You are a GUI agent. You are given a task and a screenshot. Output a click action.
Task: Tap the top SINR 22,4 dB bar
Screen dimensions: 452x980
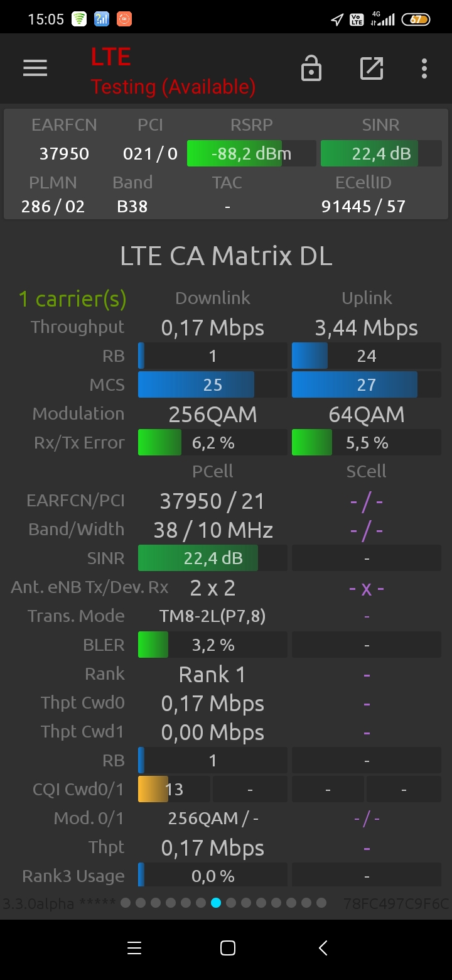click(381, 153)
